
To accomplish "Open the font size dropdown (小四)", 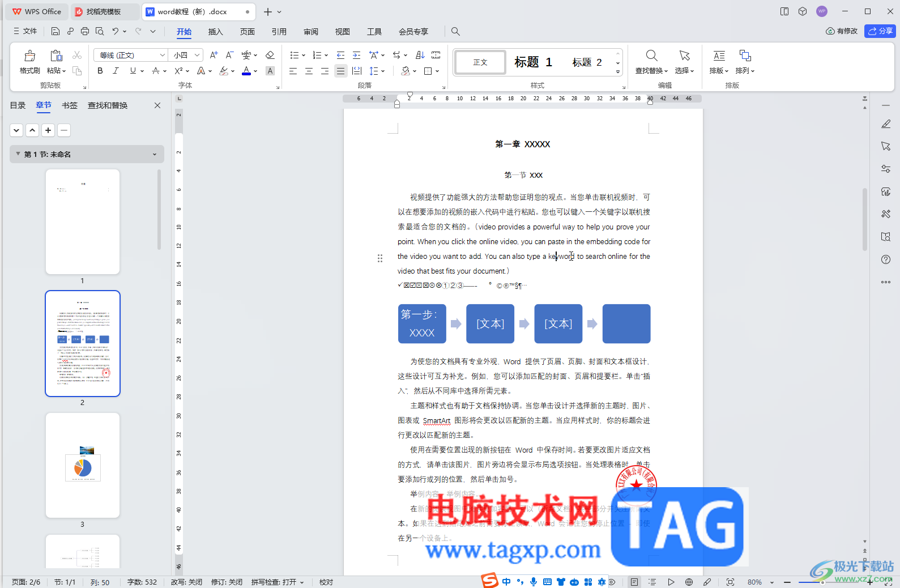I will (197, 55).
